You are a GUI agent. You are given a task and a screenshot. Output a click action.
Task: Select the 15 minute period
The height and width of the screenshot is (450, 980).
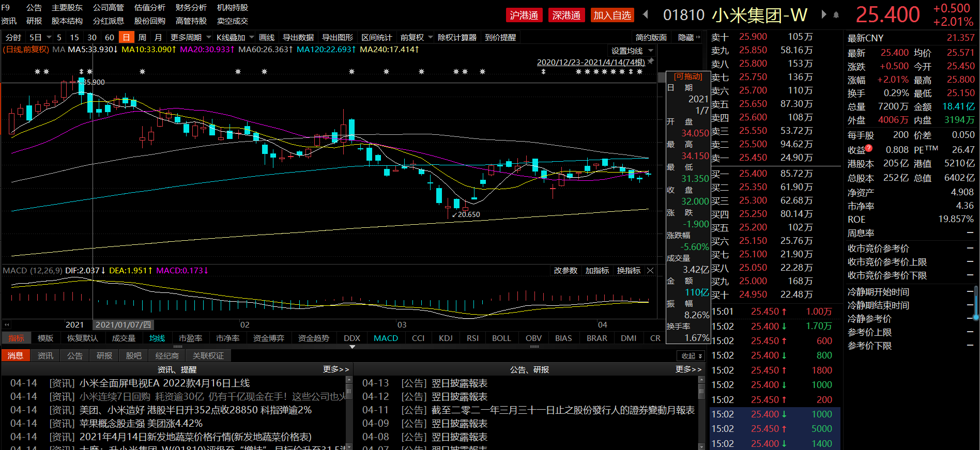point(74,37)
